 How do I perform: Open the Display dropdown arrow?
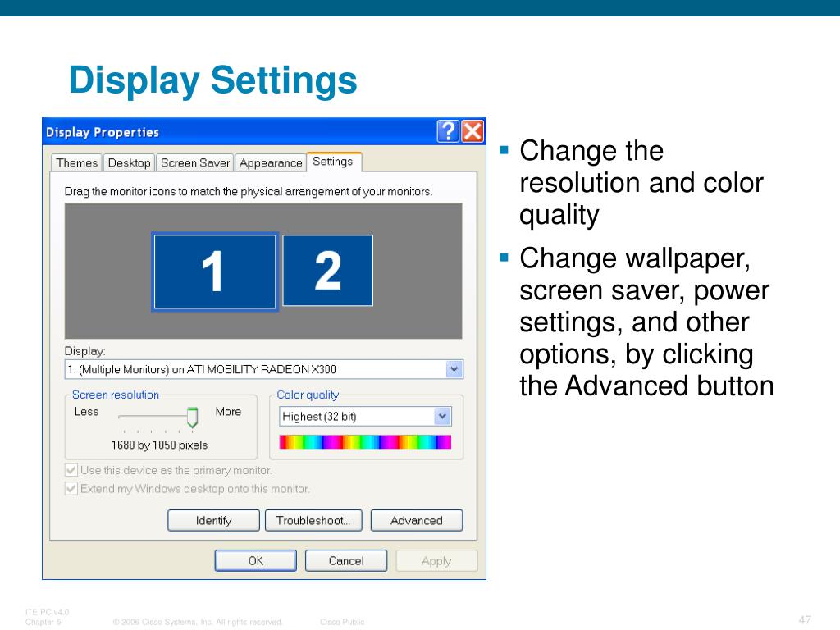tap(454, 369)
